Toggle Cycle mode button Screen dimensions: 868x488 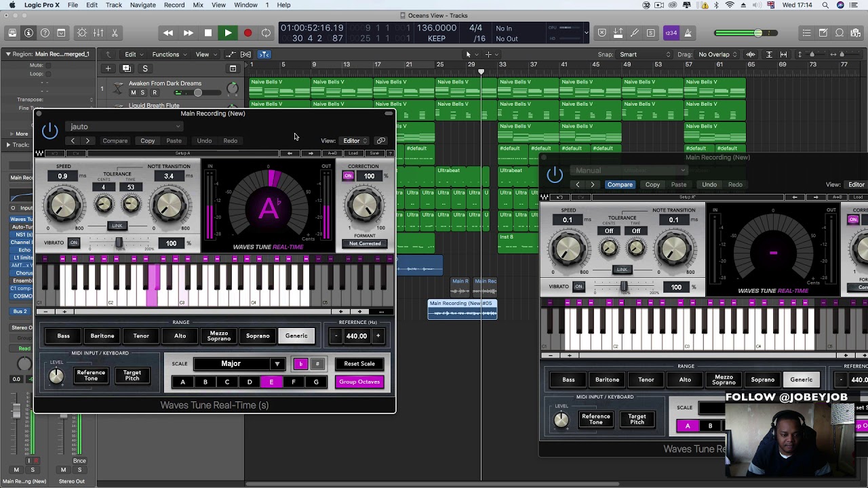267,33
